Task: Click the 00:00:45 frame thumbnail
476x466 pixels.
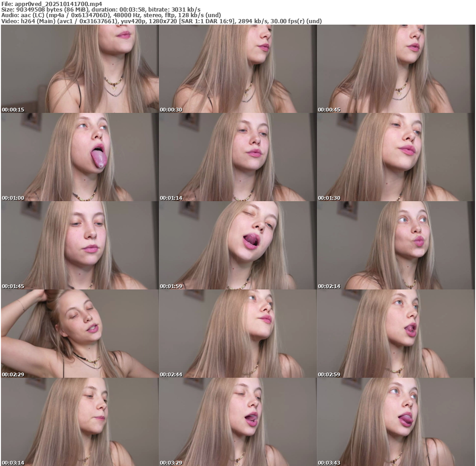Action: coord(396,69)
